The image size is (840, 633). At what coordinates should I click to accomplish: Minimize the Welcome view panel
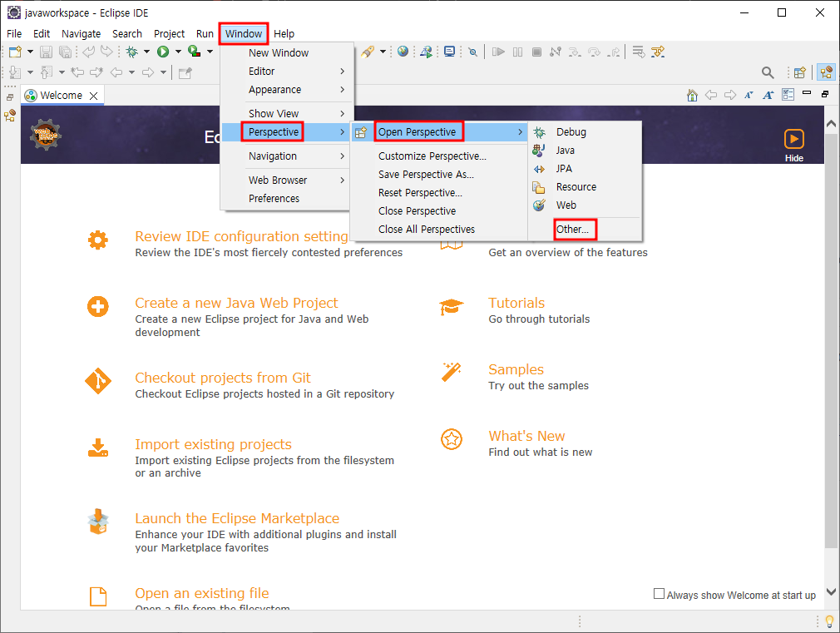coord(806,93)
